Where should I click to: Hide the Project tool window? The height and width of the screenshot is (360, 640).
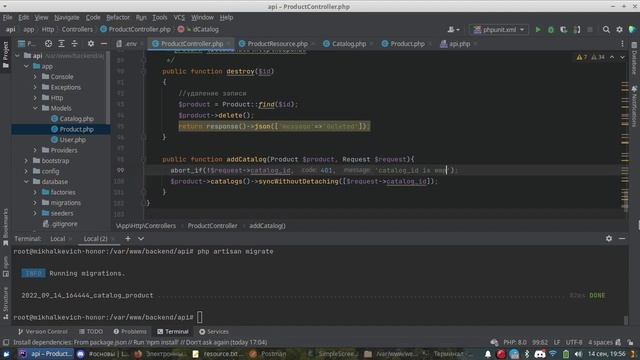click(x=104, y=44)
